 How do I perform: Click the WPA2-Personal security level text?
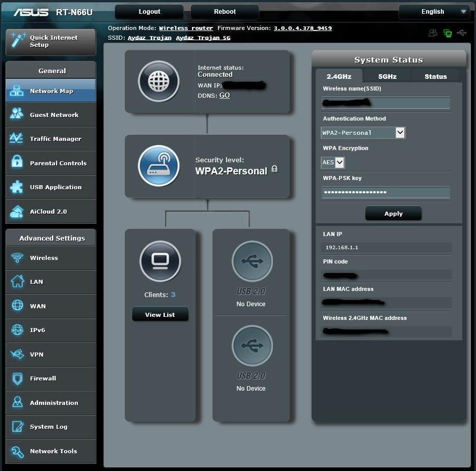(231, 171)
